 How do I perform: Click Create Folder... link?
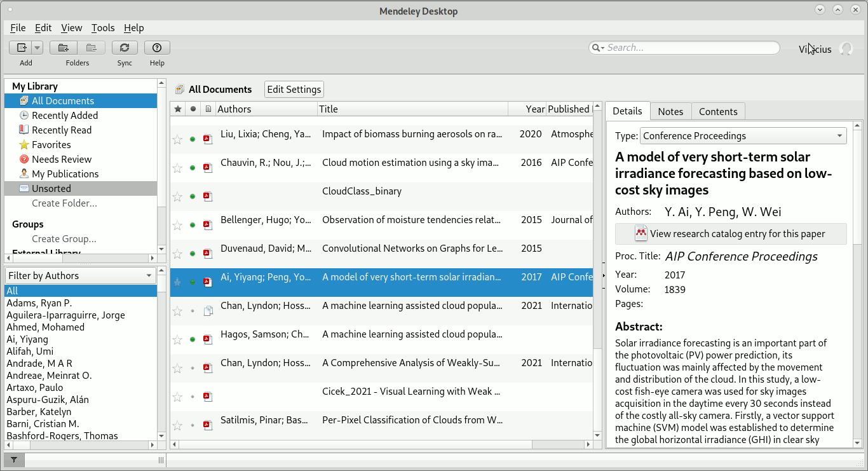tap(64, 203)
